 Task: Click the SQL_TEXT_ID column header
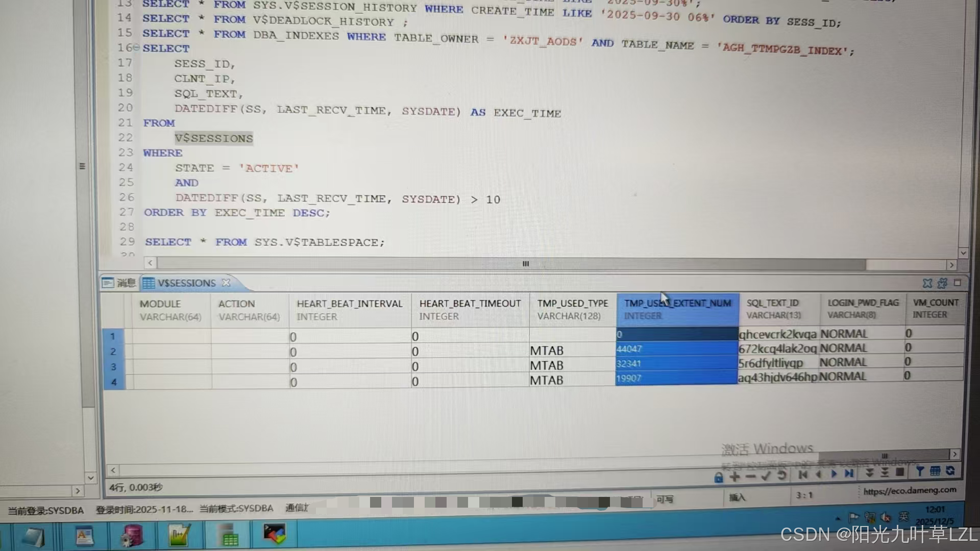pyautogui.click(x=773, y=308)
